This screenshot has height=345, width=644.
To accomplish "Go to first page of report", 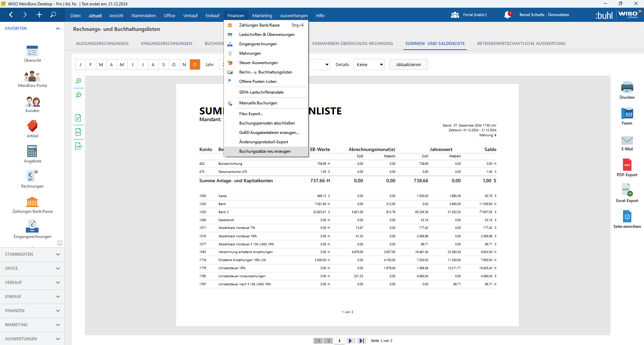I will 318,341.
